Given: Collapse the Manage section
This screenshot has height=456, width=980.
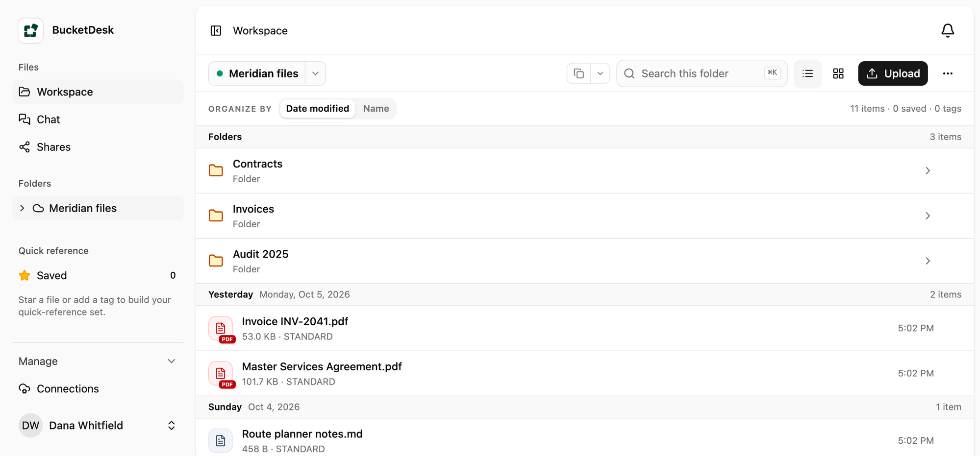Looking at the screenshot, I should click(x=98, y=361).
